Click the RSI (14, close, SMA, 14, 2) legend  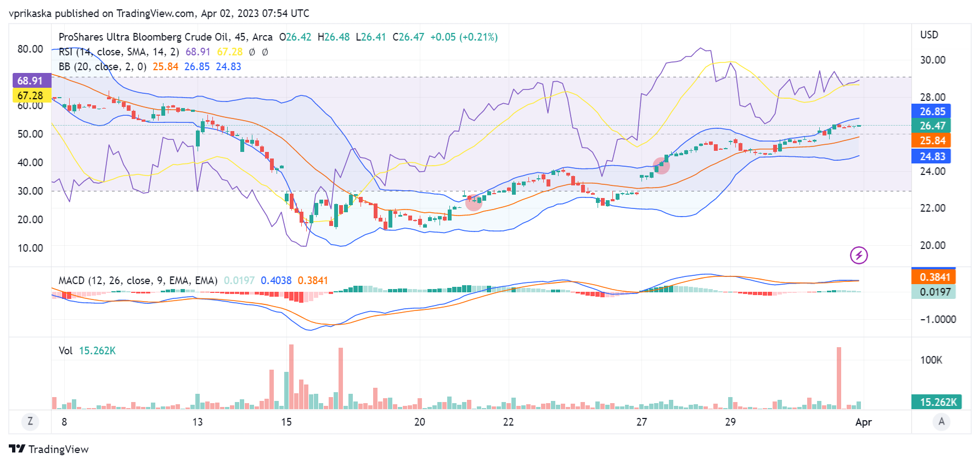point(119,52)
